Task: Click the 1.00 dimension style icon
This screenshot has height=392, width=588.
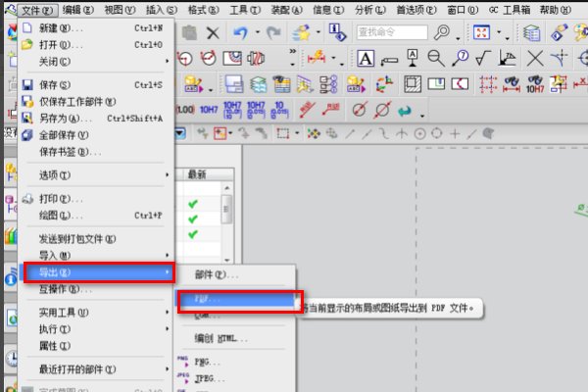Action: click(185, 110)
